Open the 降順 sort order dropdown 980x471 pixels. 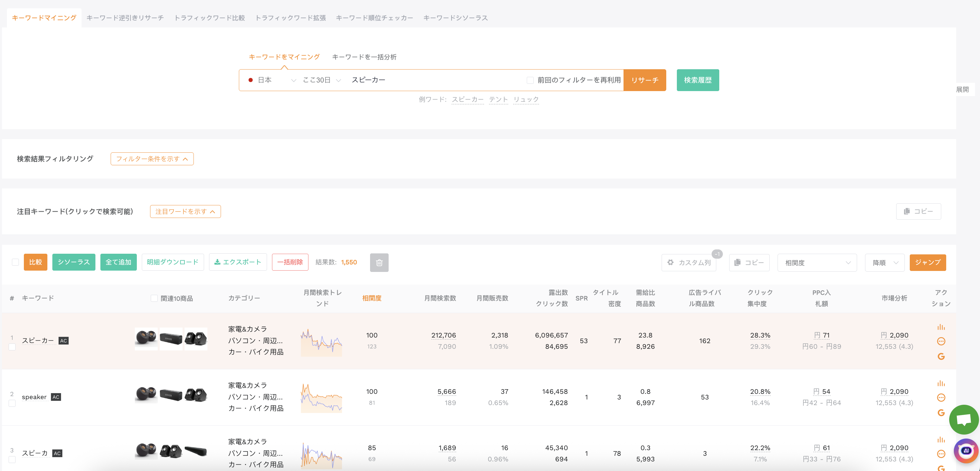tap(885, 263)
